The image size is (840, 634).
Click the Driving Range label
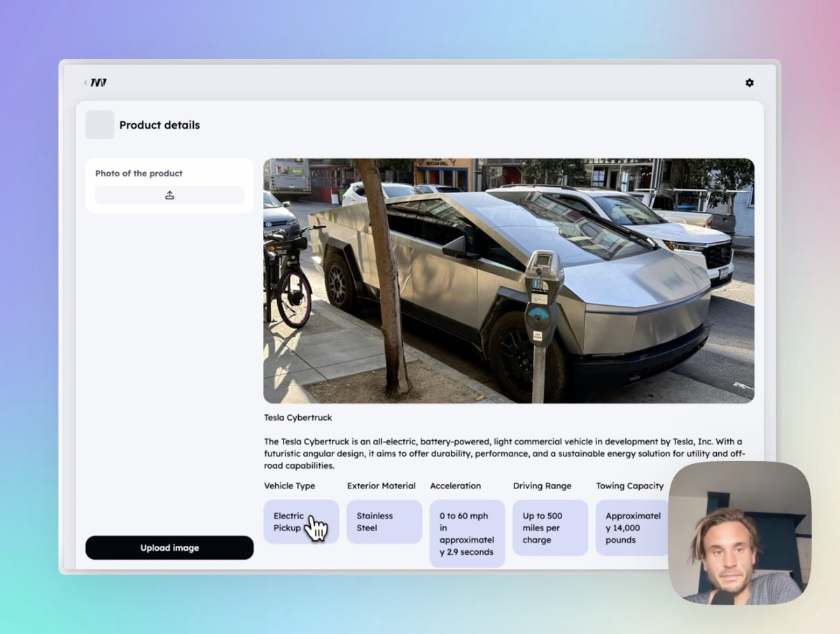[542, 486]
